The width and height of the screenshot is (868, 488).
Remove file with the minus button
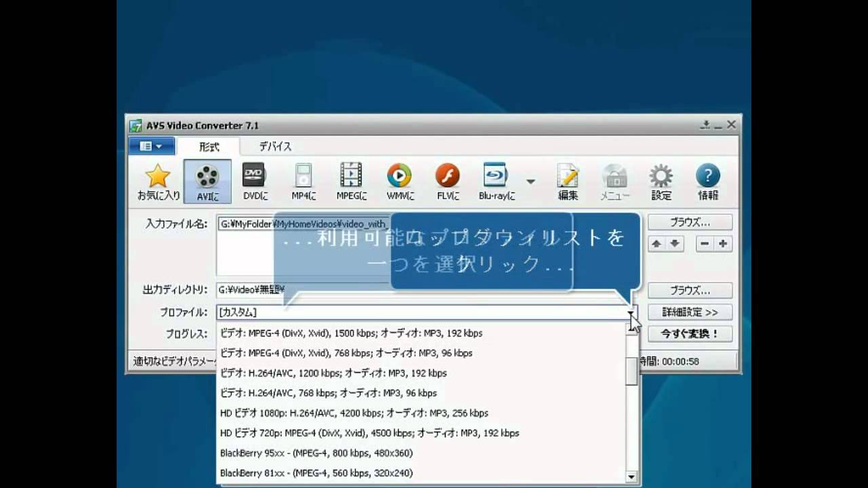pyautogui.click(x=705, y=244)
